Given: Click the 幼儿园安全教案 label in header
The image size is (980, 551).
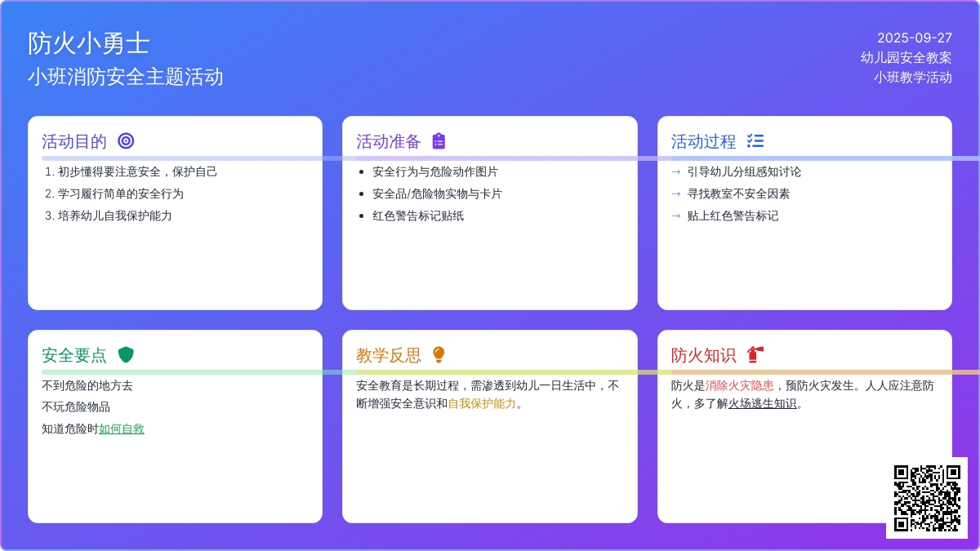Looking at the screenshot, I should [x=906, y=58].
